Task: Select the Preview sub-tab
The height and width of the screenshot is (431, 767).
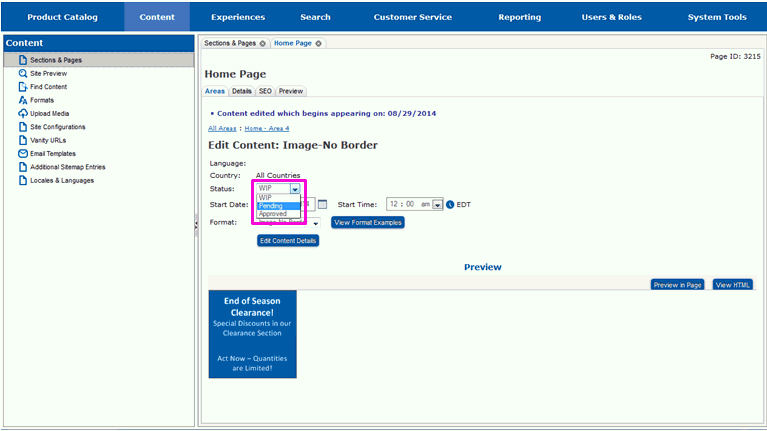Action: [291, 91]
